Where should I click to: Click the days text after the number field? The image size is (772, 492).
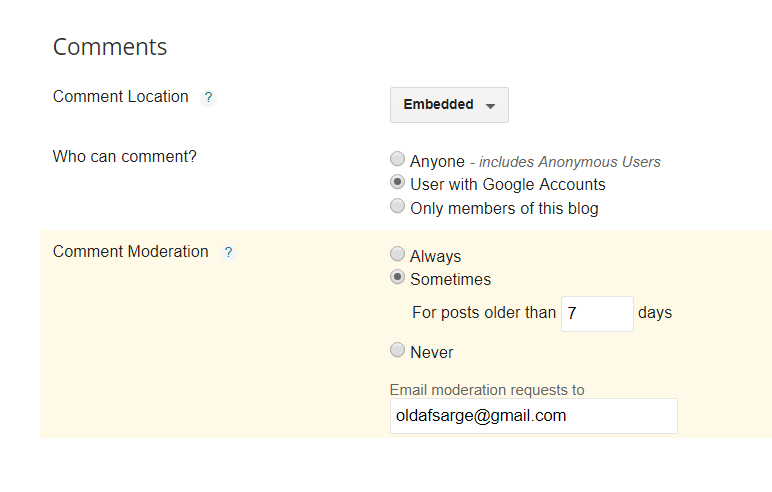655,313
